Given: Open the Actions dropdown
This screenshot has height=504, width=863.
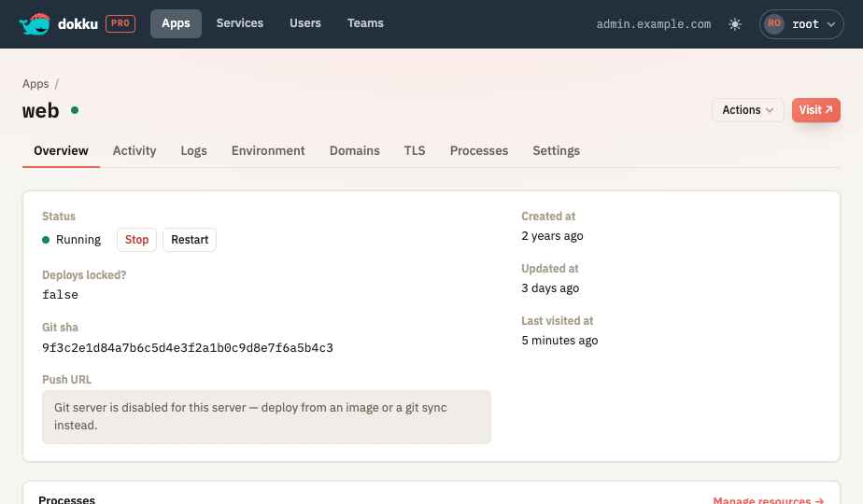Looking at the screenshot, I should click(747, 110).
